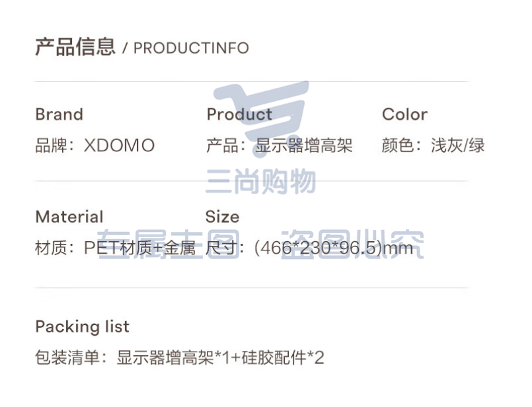Click the XDOMO brand name
The width and height of the screenshot is (532, 407).
[x=120, y=145]
